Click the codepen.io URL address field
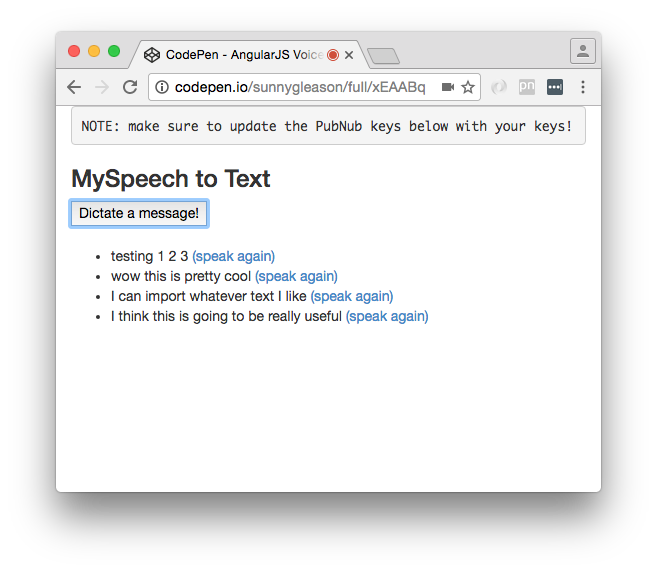Image resolution: width=657 pixels, height=572 pixels. (x=300, y=87)
